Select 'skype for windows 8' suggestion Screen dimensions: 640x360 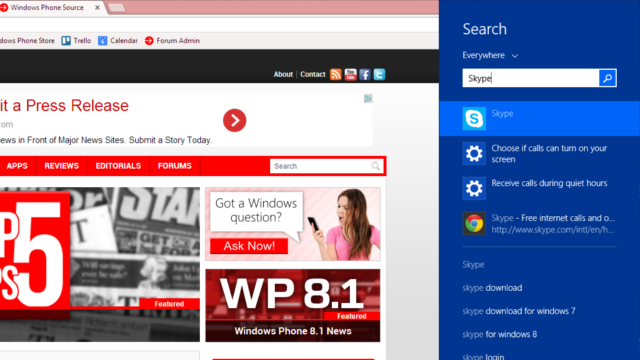pyautogui.click(x=500, y=334)
